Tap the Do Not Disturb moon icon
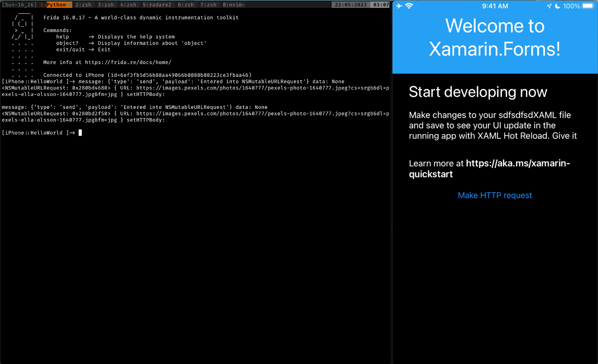 [558, 6]
